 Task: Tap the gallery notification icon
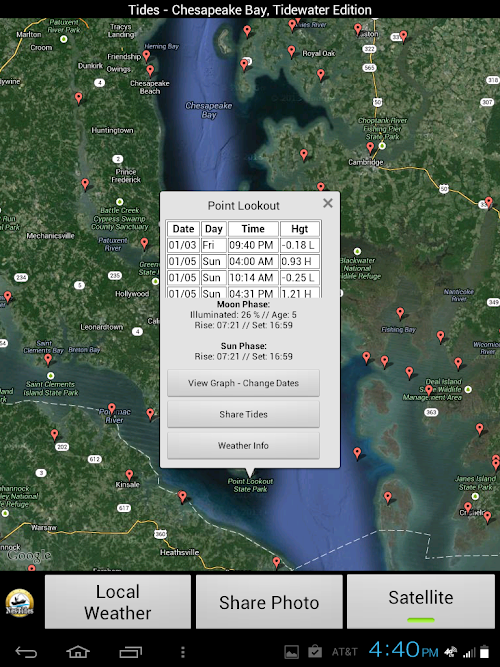pyautogui.click(x=291, y=652)
